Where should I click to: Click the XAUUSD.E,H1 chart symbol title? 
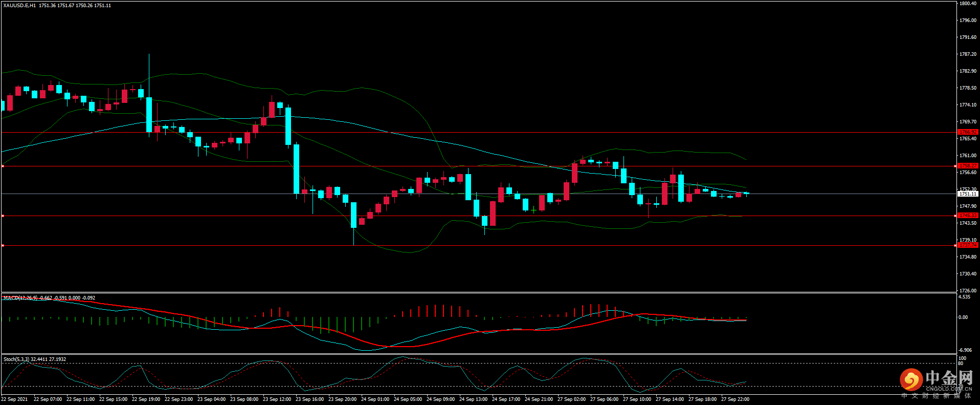point(19,6)
